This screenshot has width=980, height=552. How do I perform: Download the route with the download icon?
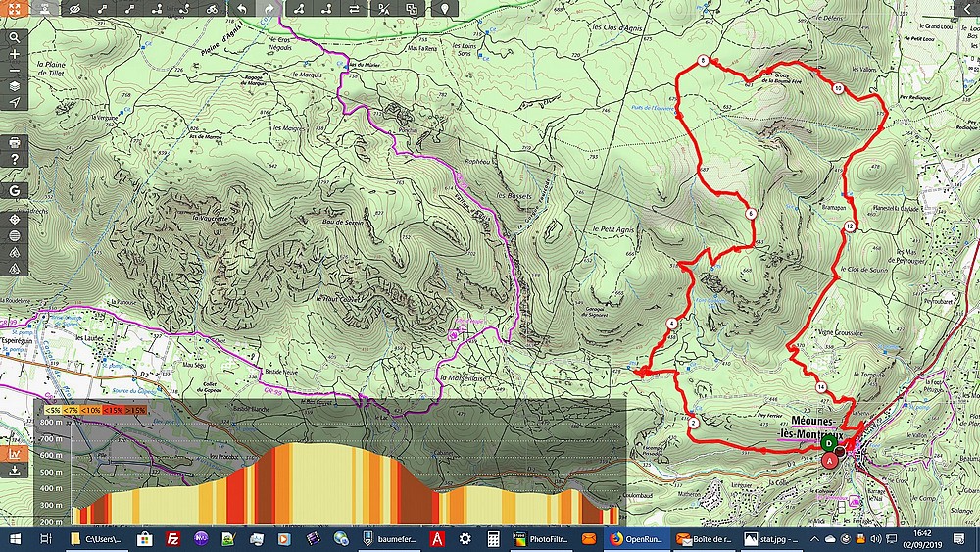pos(14,470)
